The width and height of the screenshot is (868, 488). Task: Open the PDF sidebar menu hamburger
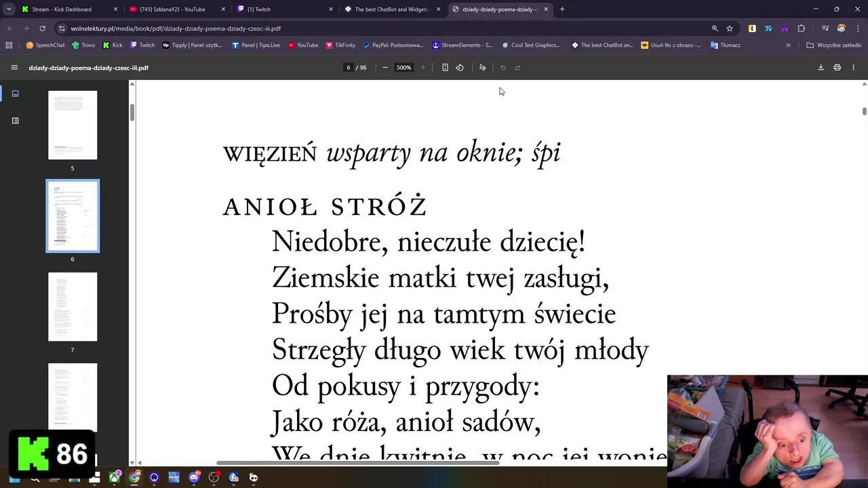[x=14, y=68]
